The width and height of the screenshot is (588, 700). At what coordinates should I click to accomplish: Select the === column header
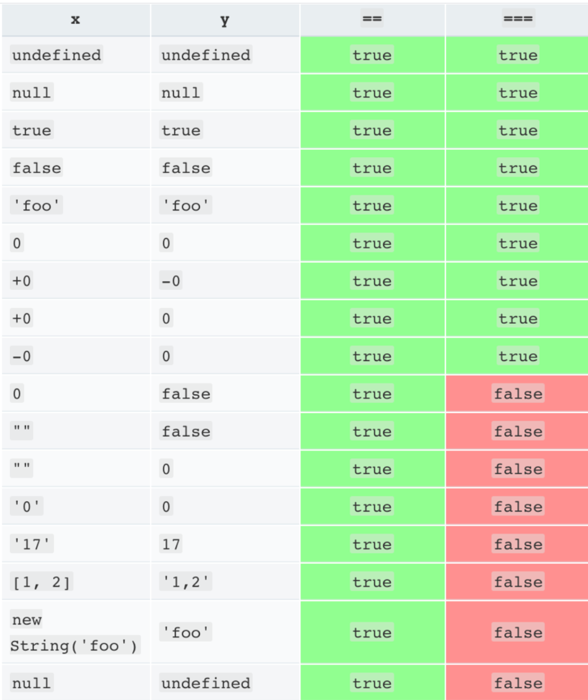click(518, 20)
